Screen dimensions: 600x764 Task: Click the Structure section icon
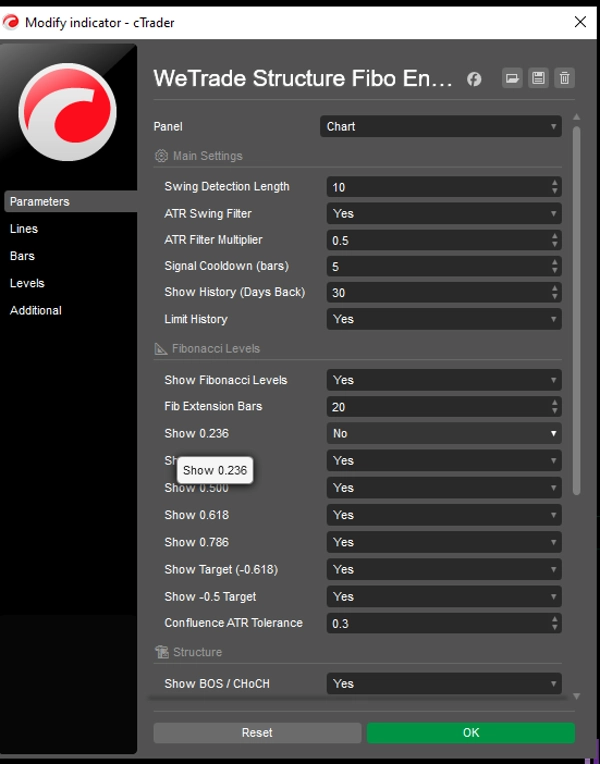[x=161, y=652]
